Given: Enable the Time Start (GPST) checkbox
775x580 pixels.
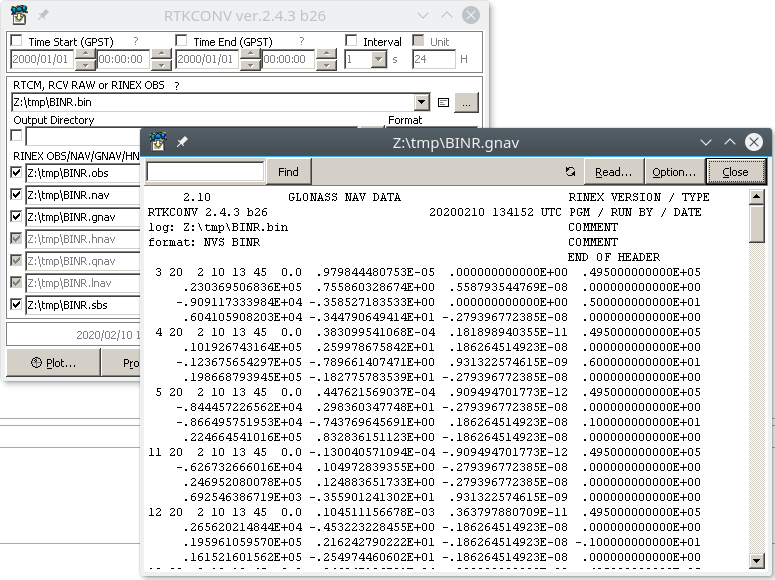Looking at the screenshot, I should 16,41.
